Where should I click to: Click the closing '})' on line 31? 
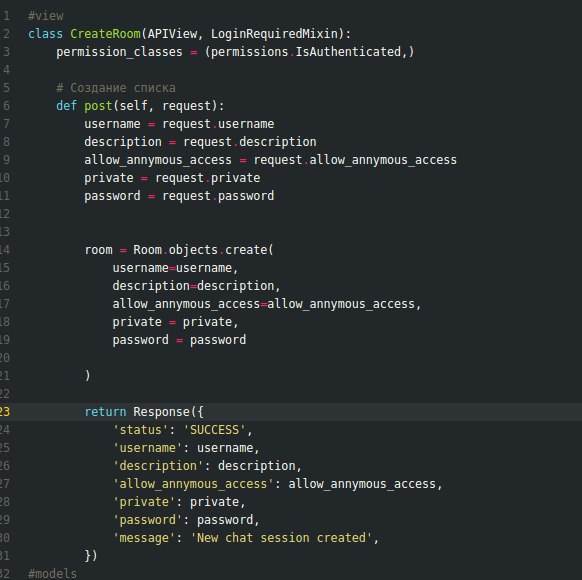point(91,556)
